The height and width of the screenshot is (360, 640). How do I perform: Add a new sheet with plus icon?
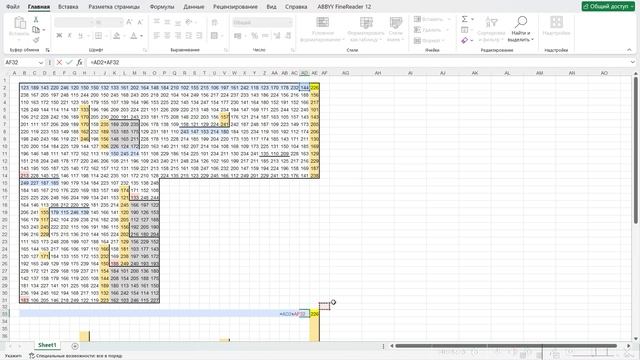(x=75, y=346)
